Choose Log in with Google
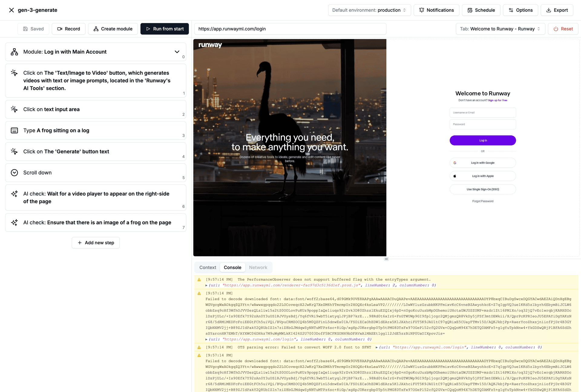 (x=483, y=163)
